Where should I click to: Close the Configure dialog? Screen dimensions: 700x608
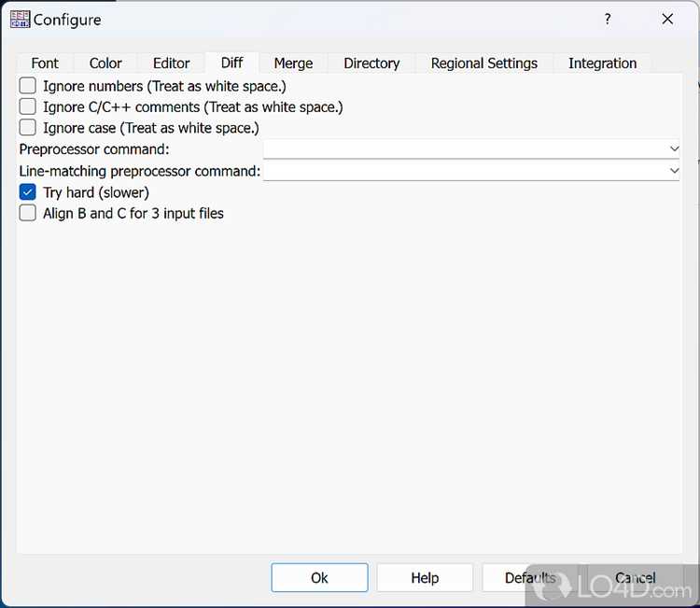(667, 19)
